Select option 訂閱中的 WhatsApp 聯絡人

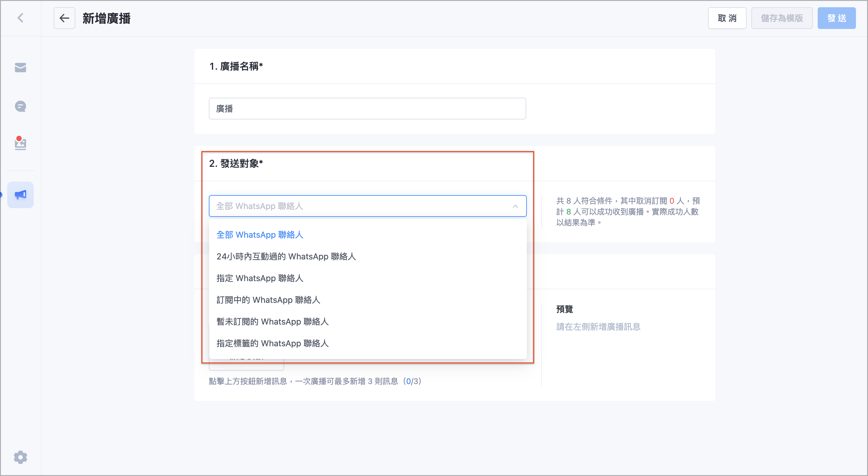click(368, 300)
